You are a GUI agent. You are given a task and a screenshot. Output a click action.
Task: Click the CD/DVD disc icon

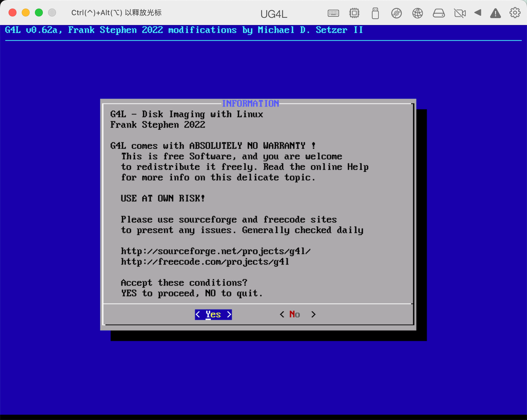[396, 13]
